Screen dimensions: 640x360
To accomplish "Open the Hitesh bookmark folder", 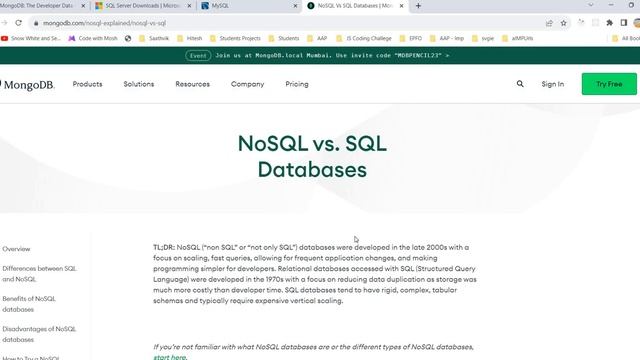I will (190, 38).
